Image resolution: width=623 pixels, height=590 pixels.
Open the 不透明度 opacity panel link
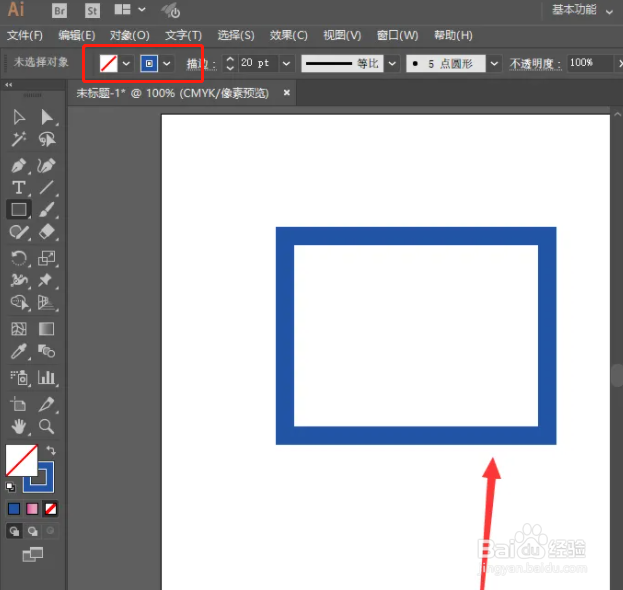click(535, 64)
